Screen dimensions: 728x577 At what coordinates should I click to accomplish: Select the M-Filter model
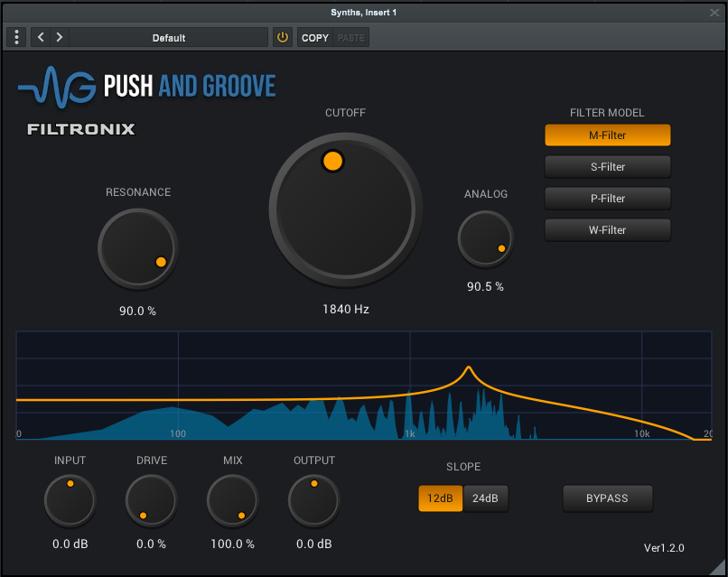(607, 135)
